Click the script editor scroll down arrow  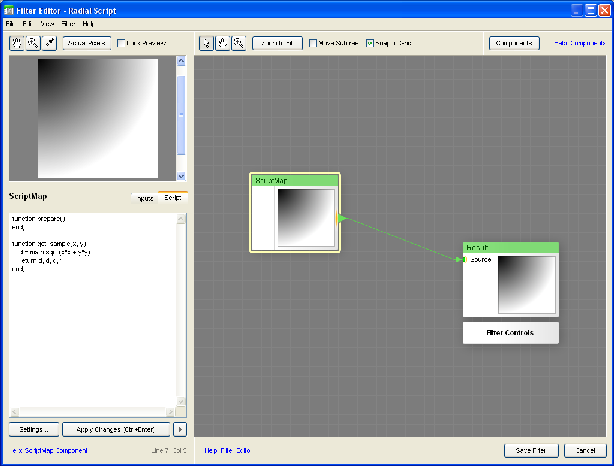[x=181, y=401]
